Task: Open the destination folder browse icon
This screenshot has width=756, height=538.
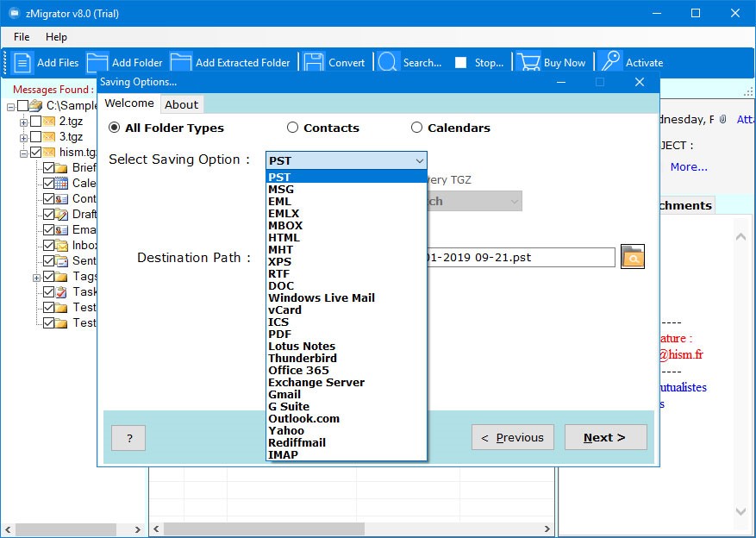Action: tap(633, 257)
